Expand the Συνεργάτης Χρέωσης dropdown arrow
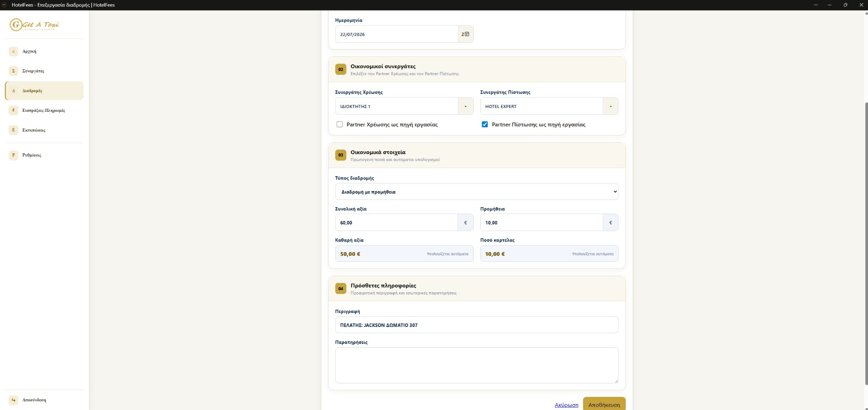 pyautogui.click(x=466, y=106)
